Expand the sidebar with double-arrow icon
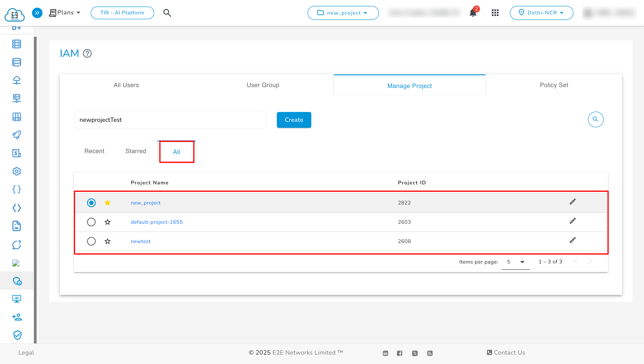The image size is (644, 364). coord(37,13)
